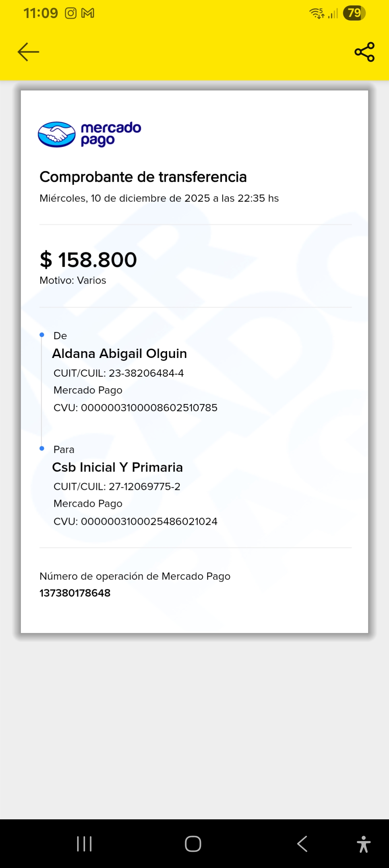Tap the share icon
389x868 pixels.
coord(365,52)
